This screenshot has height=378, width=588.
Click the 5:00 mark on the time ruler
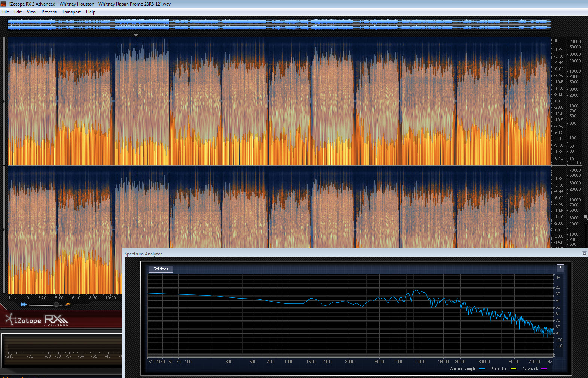tap(59, 298)
